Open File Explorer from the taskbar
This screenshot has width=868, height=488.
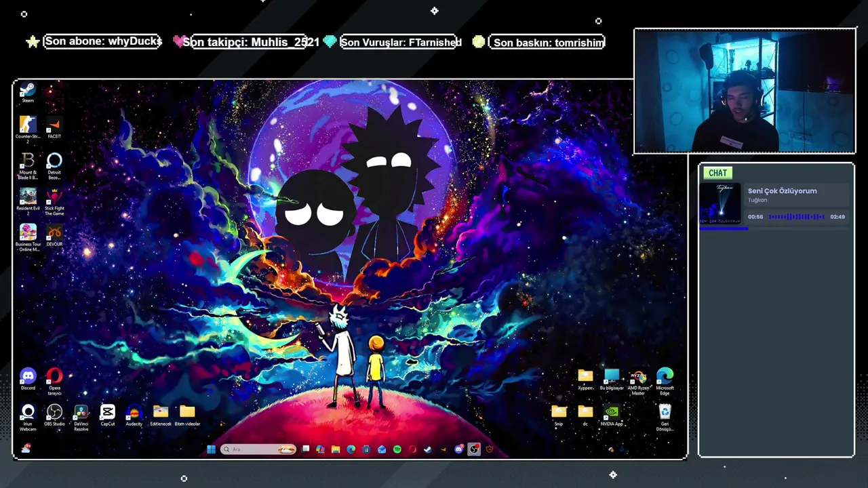336,449
